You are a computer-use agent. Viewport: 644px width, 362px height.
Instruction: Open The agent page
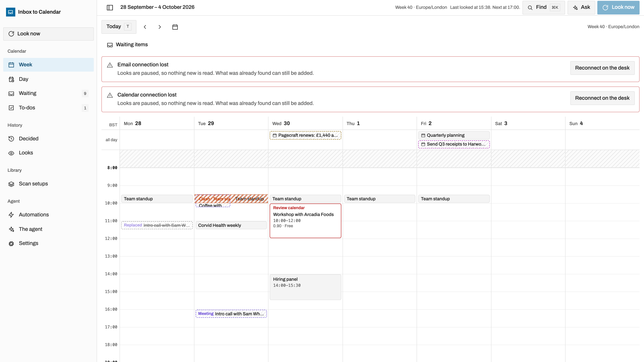49,229
